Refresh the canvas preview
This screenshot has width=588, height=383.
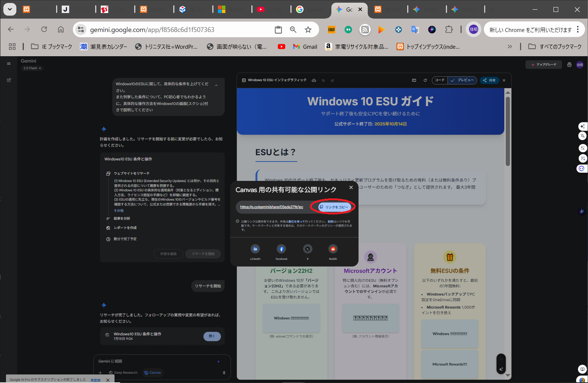click(425, 80)
